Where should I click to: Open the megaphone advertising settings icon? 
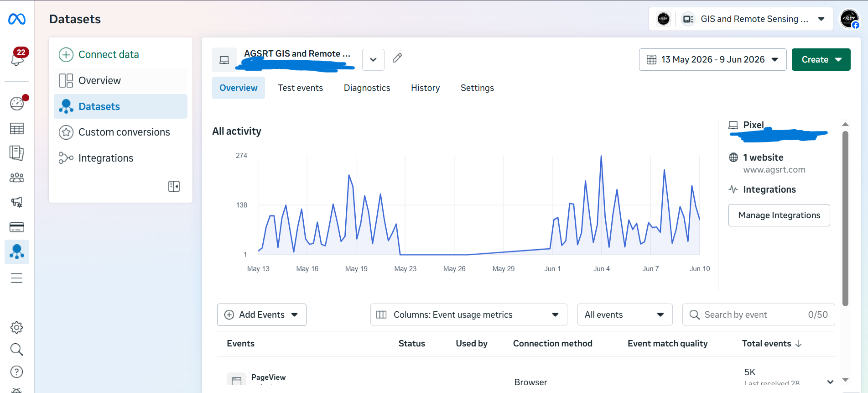(17, 202)
